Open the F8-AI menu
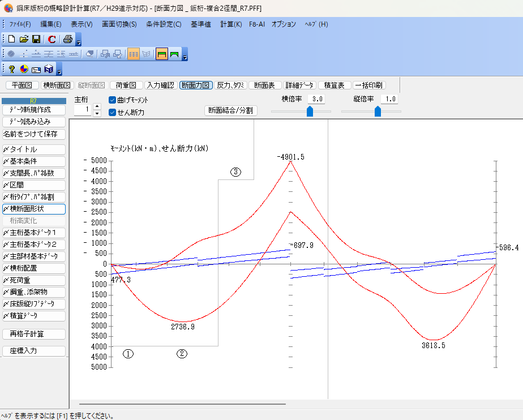The height and width of the screenshot is (420, 523). click(x=257, y=24)
